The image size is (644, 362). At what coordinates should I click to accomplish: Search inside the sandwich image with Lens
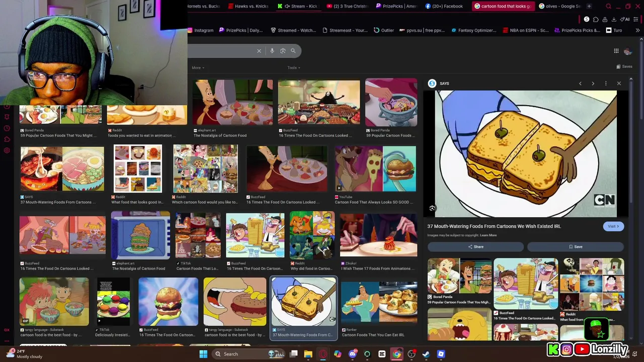coord(432,208)
